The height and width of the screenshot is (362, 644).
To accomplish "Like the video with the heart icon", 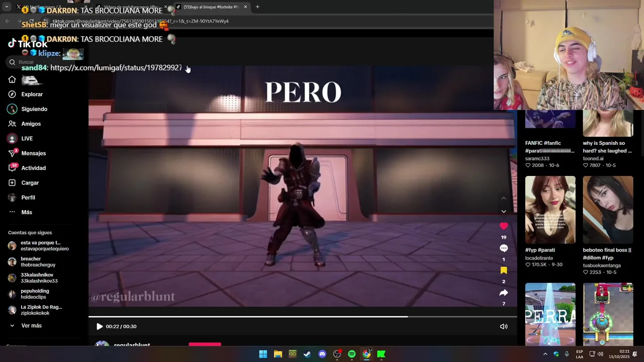I will pos(504,226).
